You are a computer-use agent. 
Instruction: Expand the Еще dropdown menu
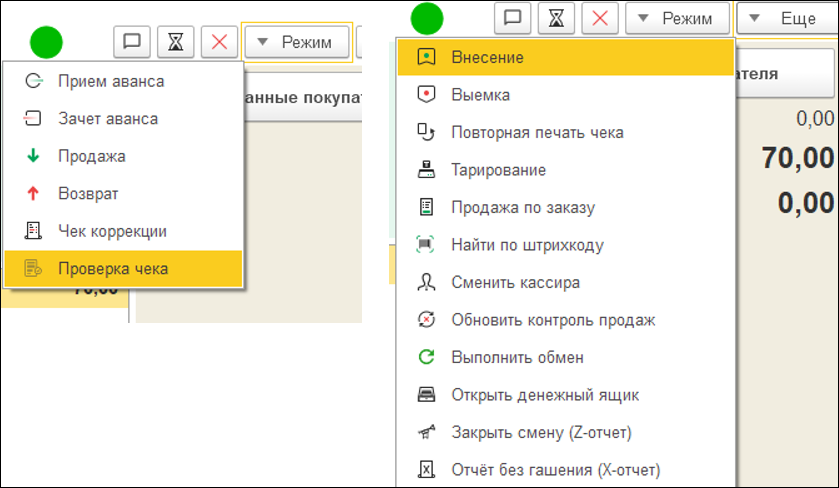[786, 18]
